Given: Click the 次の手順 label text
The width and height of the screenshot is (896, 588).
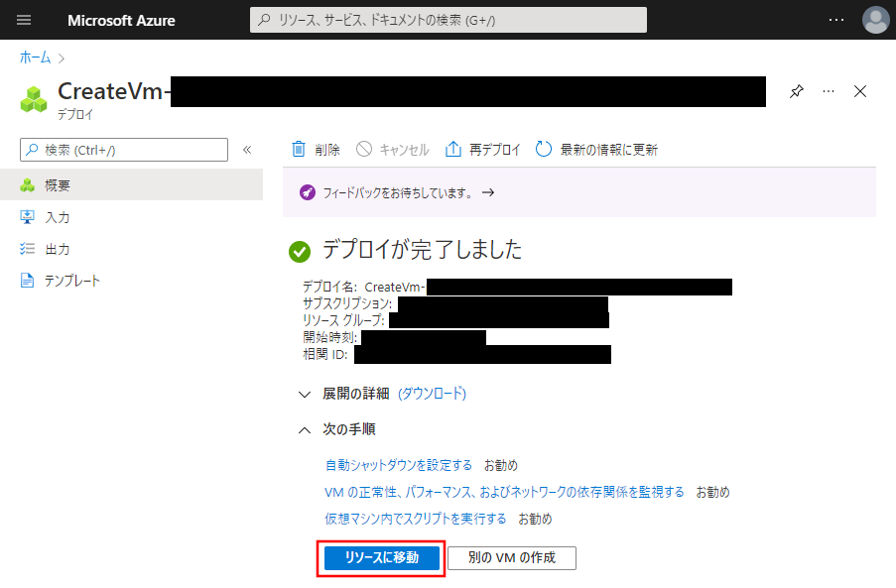Looking at the screenshot, I should click(x=348, y=429).
